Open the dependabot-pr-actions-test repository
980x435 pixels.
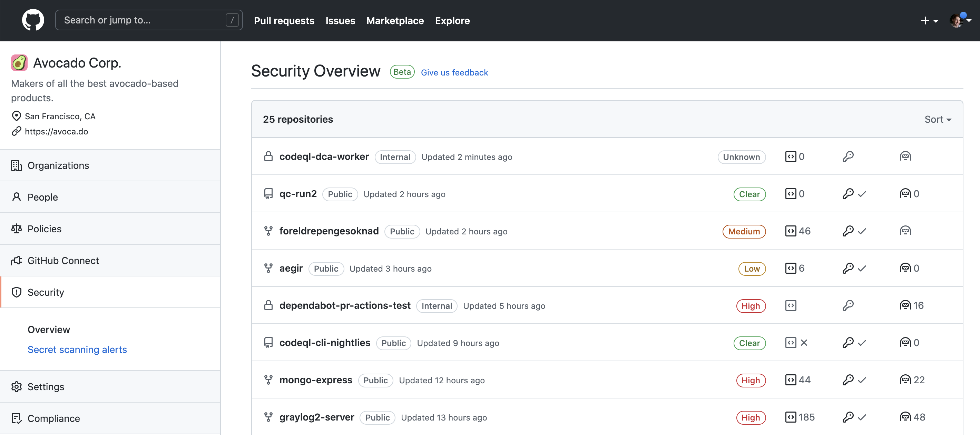pyautogui.click(x=345, y=305)
